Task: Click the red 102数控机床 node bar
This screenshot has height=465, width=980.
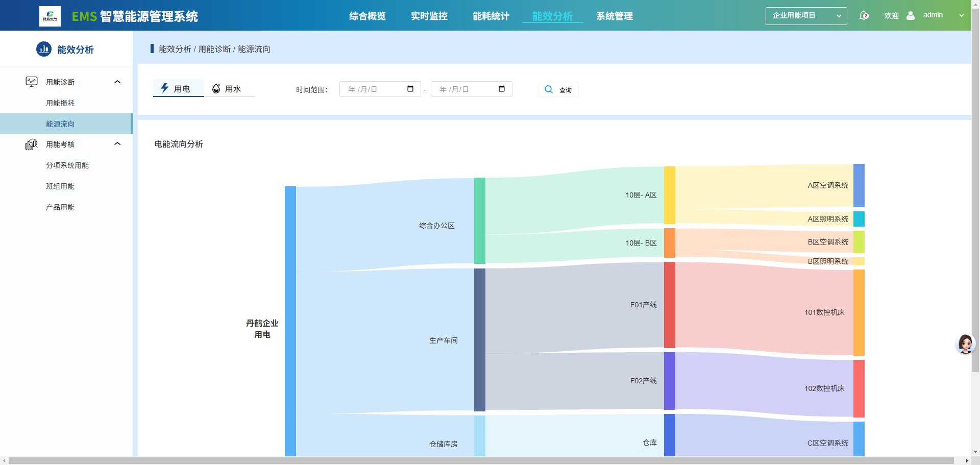Action: (859, 388)
